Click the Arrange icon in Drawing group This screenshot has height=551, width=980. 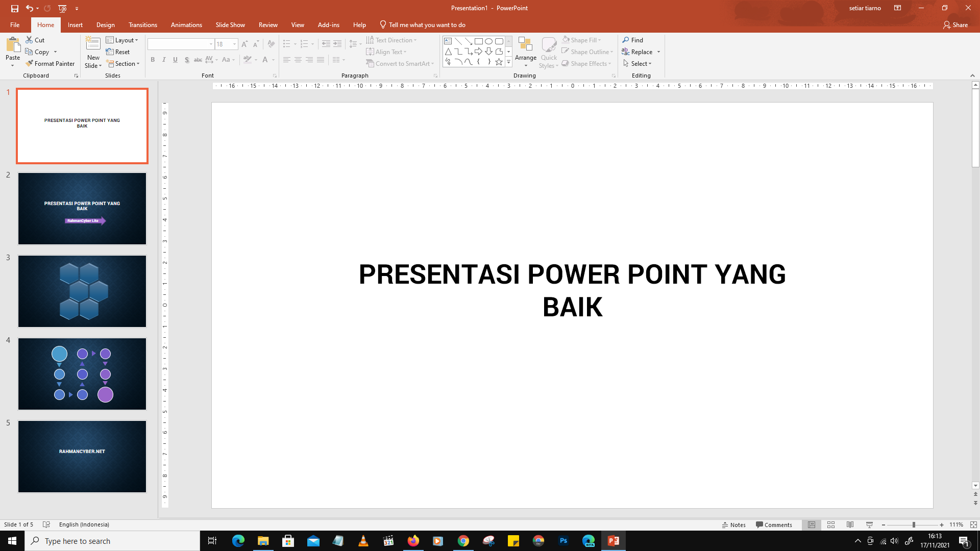(525, 46)
